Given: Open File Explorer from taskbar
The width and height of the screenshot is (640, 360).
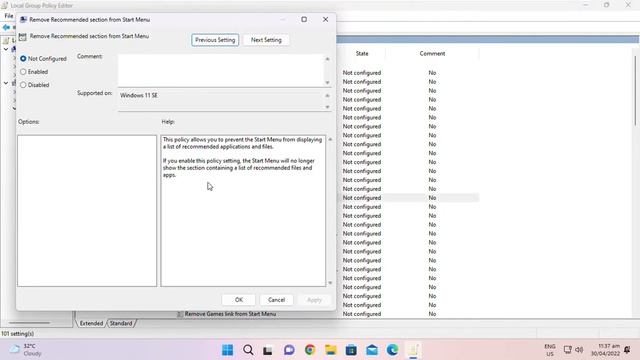Looking at the screenshot, I should coord(331,350).
